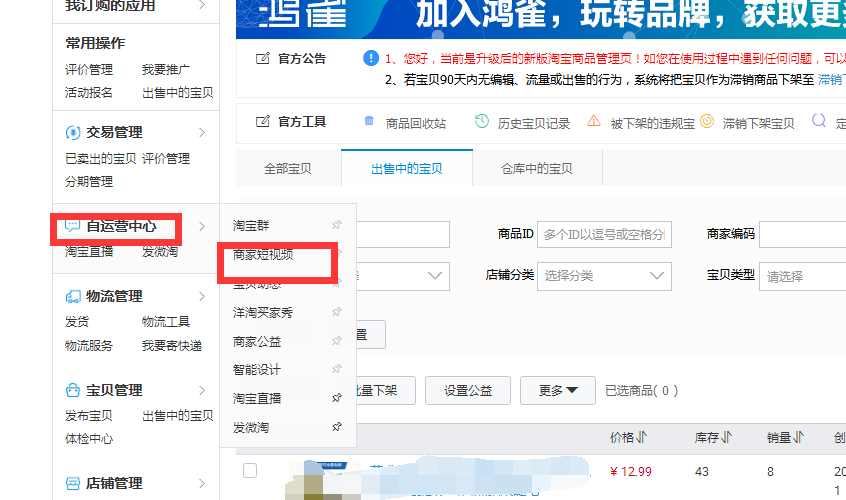Sort by 价格 arrows icon
The image size is (846, 500).
(x=642, y=437)
